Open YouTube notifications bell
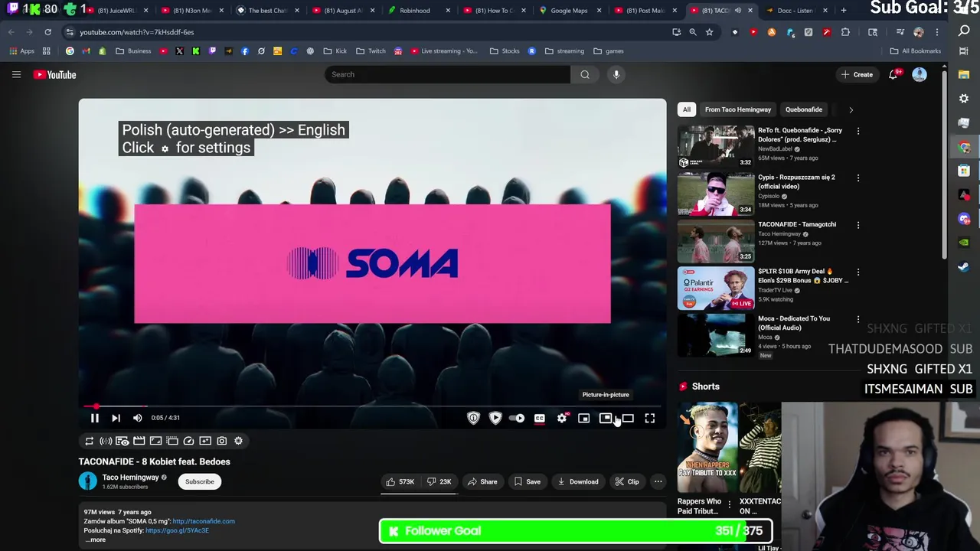980x551 pixels. [893, 74]
